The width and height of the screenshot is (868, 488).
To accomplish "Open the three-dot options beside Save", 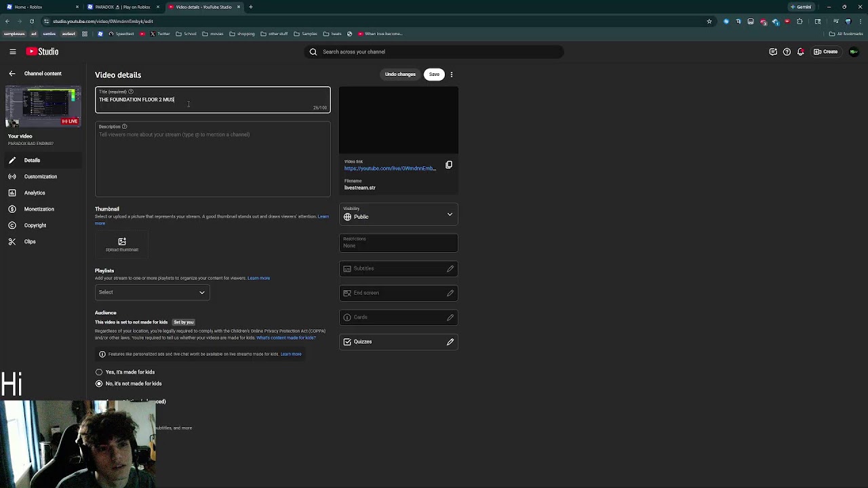I will (452, 75).
